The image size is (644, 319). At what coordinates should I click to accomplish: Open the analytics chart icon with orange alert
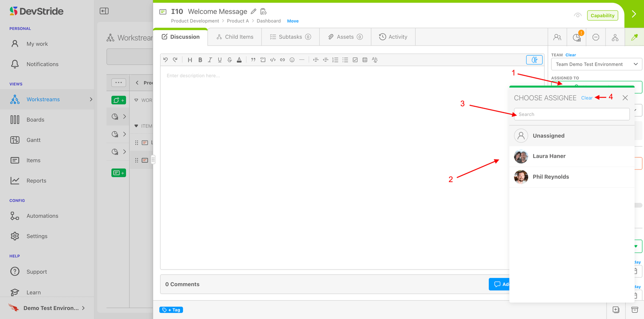pos(577,37)
